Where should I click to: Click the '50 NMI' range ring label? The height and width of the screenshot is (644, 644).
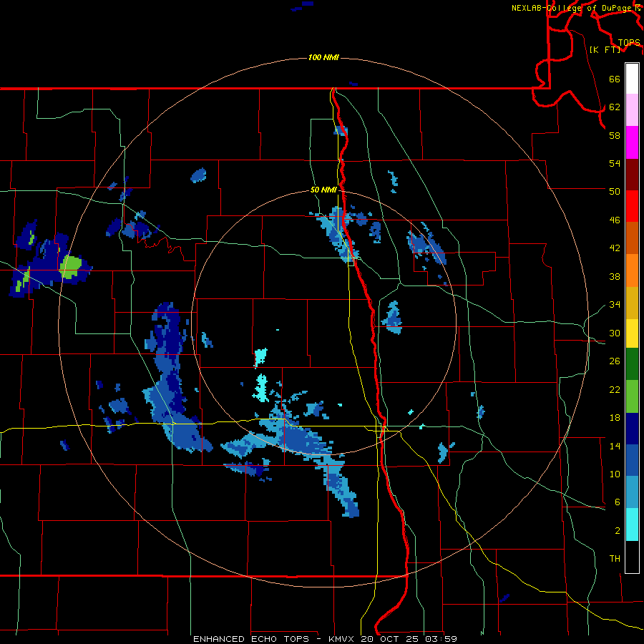pyautogui.click(x=323, y=190)
